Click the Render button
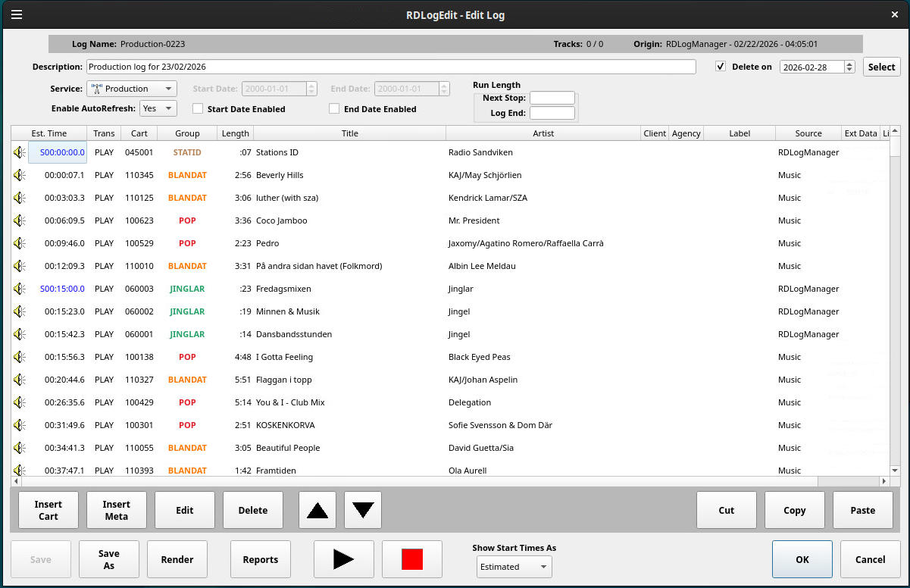This screenshot has width=910, height=588. 177,559
